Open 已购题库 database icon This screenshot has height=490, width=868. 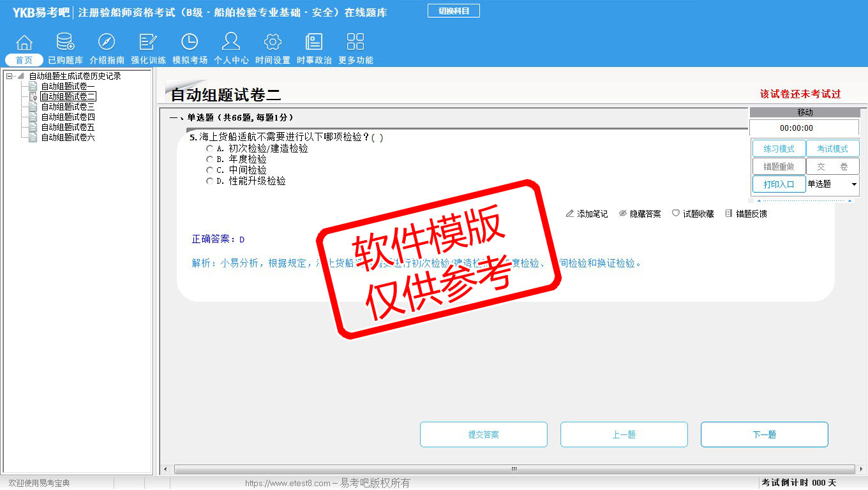pos(65,43)
